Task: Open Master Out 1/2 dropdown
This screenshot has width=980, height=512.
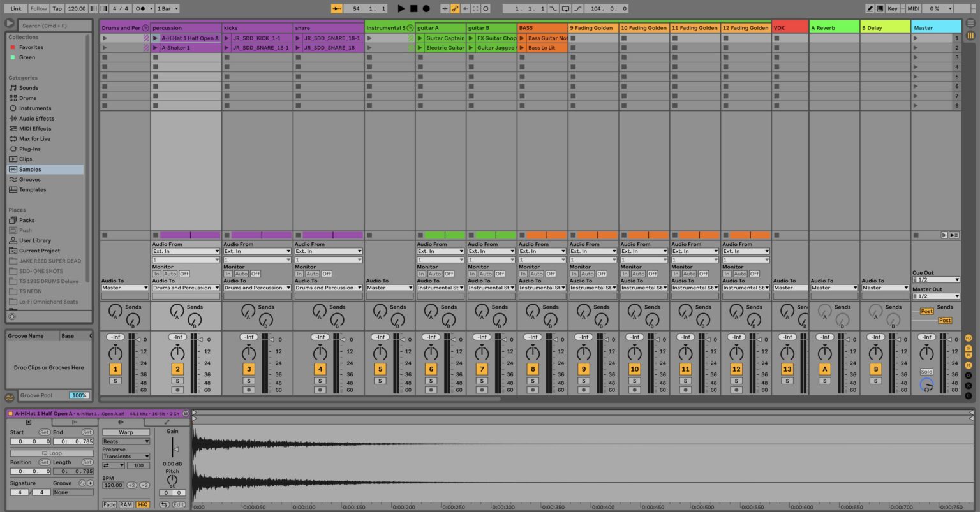Action: point(936,296)
